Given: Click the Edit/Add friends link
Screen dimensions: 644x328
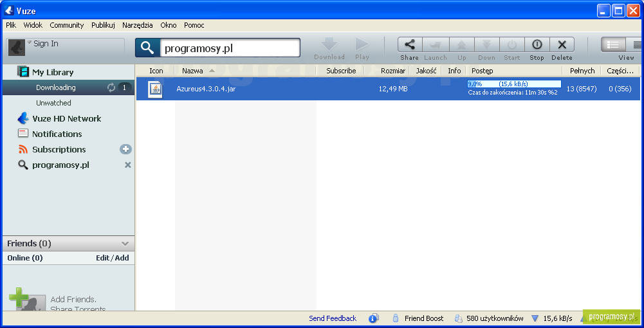Looking at the screenshot, I should pyautogui.click(x=113, y=258).
